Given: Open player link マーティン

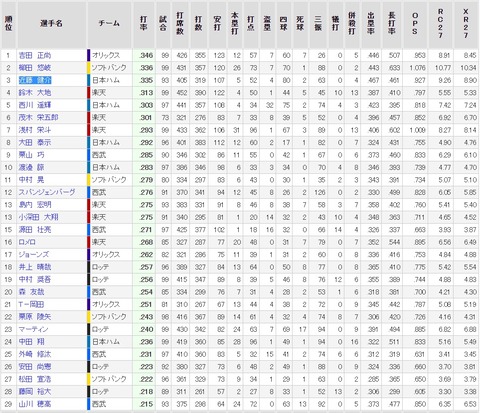Looking at the screenshot, I should pos(33,329).
